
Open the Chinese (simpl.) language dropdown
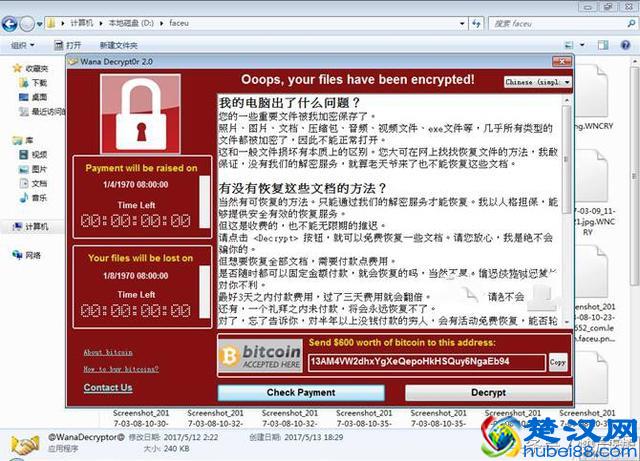[538, 82]
